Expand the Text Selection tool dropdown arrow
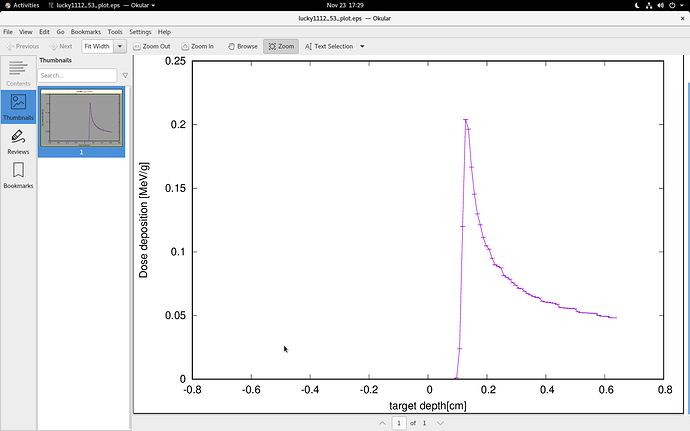Screen dimensions: 690x431 [362, 46]
